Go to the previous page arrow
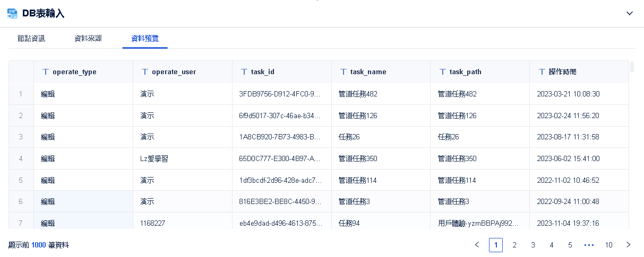The image size is (644, 257). click(477, 245)
